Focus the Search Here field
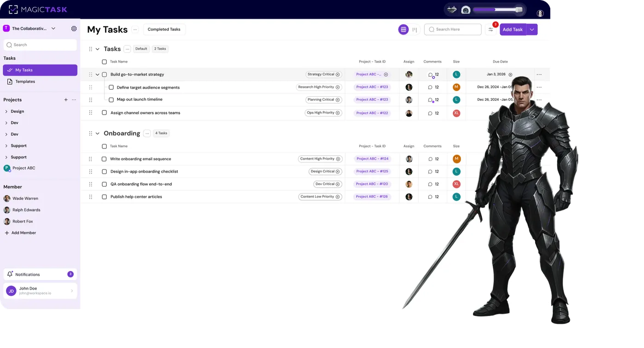 pyautogui.click(x=453, y=29)
